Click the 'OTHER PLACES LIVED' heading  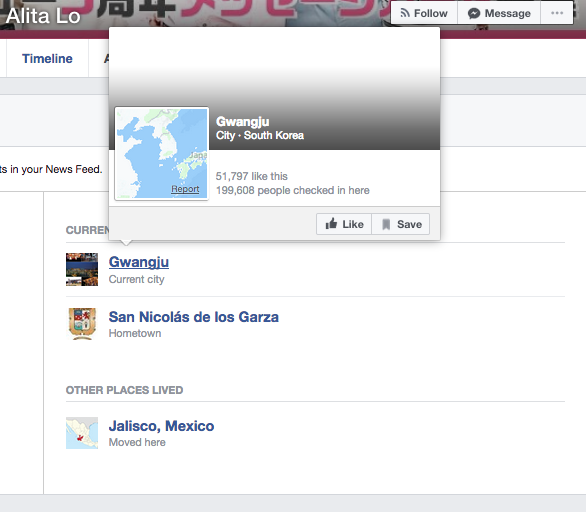tap(124, 390)
